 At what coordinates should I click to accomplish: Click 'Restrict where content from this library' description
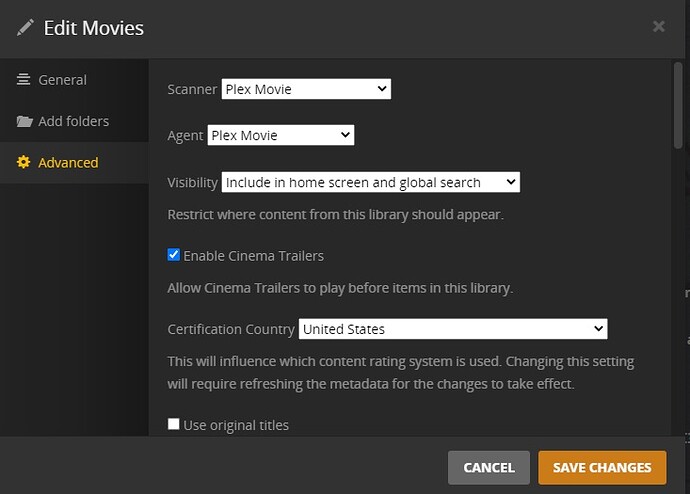[x=335, y=215]
